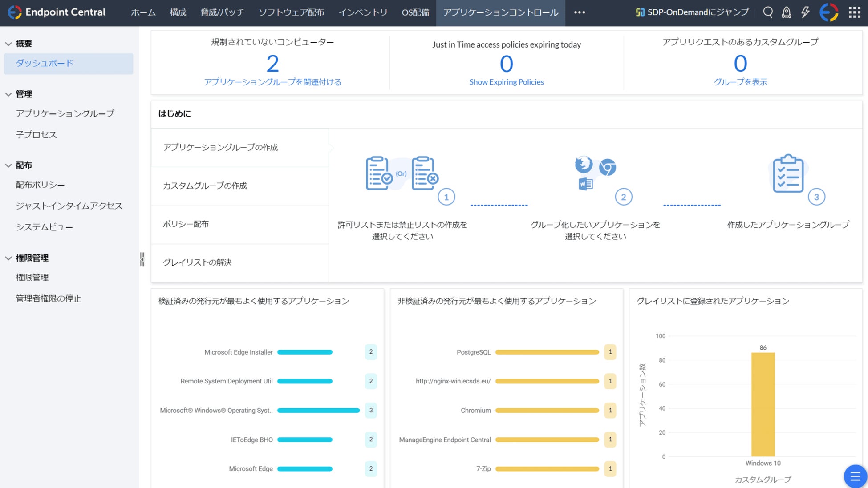Switch to the インベントリ tab
This screenshot has width=868, height=488.
pyautogui.click(x=363, y=12)
